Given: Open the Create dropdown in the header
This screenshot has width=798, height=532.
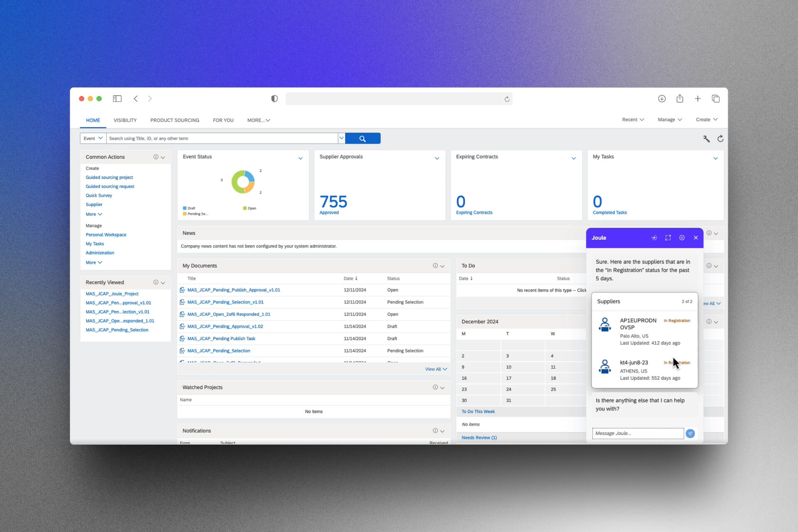Looking at the screenshot, I should [707, 120].
